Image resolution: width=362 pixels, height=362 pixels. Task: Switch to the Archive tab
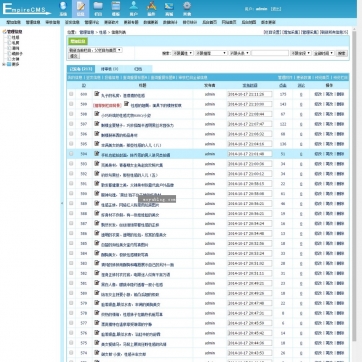click(138, 69)
